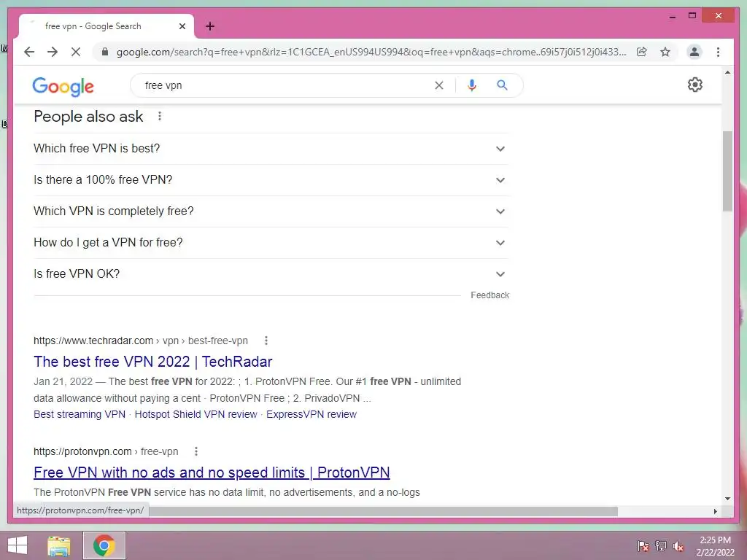The height and width of the screenshot is (560, 747).
Task: Click the scroll up arrow
Action: point(727,72)
